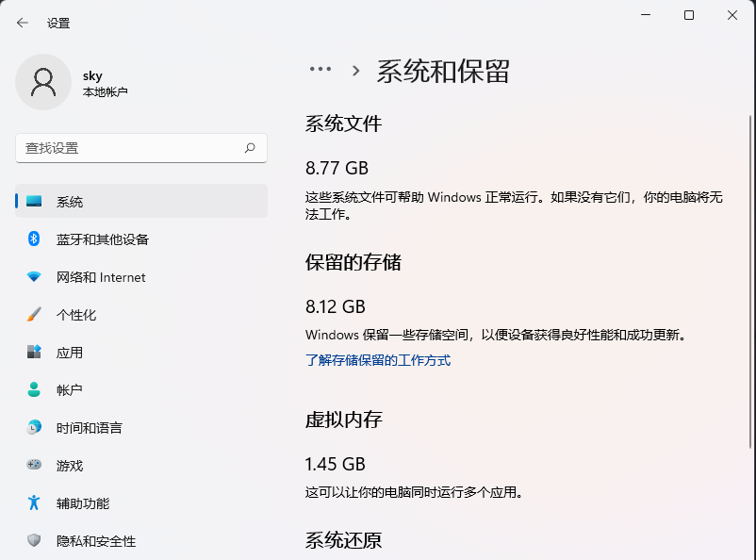Image resolution: width=756 pixels, height=560 pixels.
Task: Click the 个性化 brush icon
Action: [x=32, y=315]
